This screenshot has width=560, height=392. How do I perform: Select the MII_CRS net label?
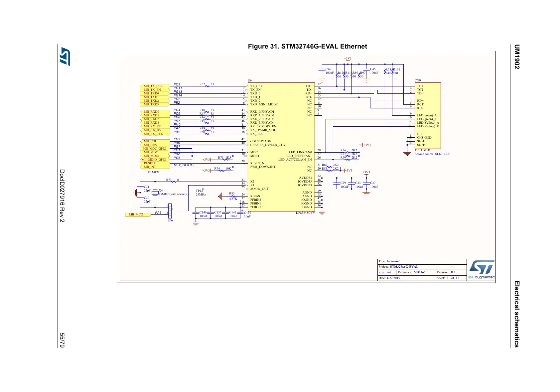(x=155, y=145)
